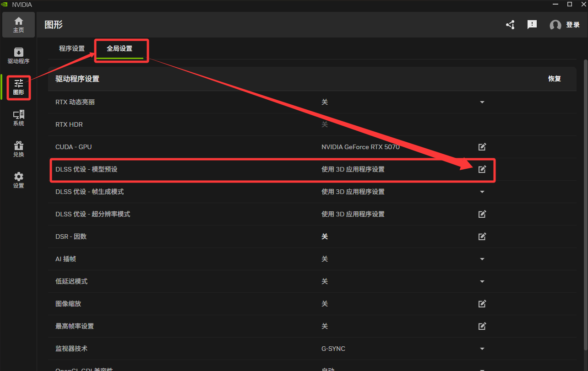588x371 pixels.
Task: Edit the CUDA - GPU setting
Action: pos(482,147)
